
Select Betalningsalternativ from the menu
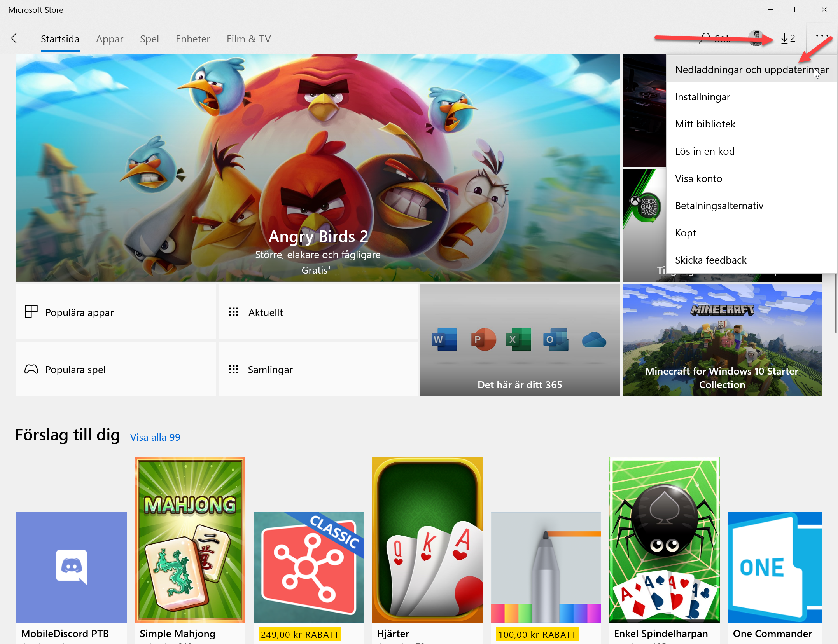(x=752, y=206)
